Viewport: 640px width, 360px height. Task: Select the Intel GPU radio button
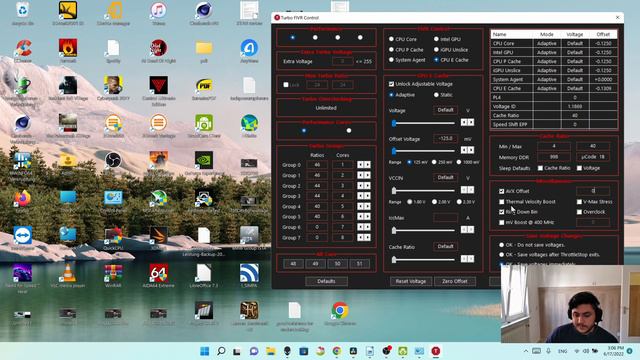click(436, 39)
